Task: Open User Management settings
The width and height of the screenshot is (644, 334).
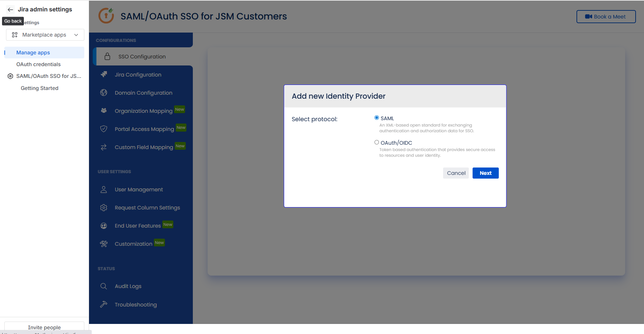Action: pos(139,190)
